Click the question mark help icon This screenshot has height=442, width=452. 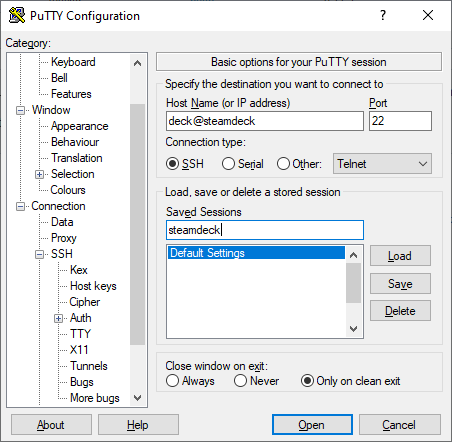[383, 15]
